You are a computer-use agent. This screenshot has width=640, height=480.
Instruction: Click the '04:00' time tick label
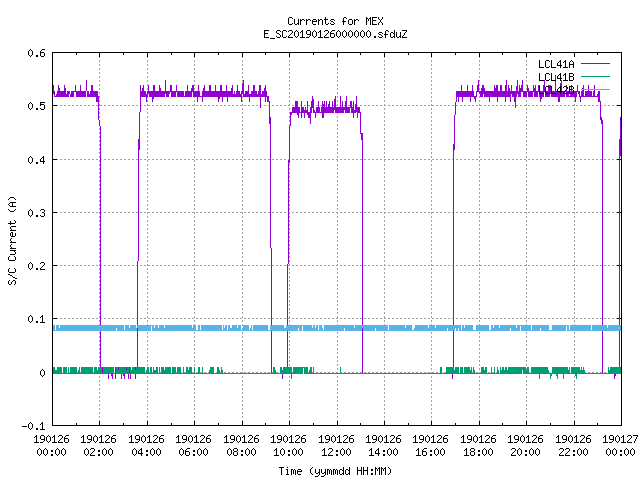146,452
